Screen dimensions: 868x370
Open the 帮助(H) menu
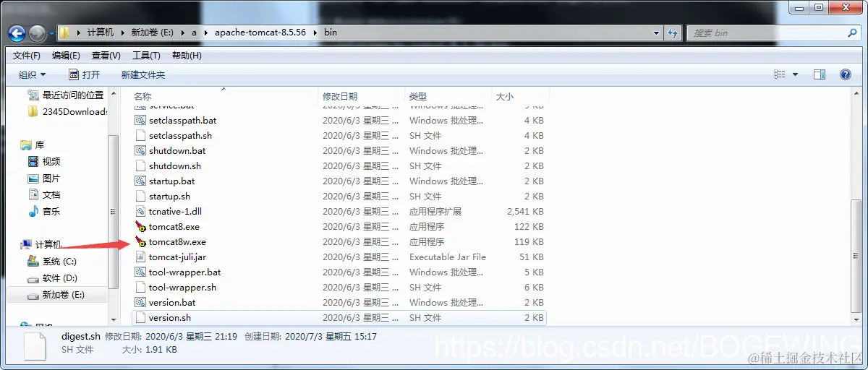(x=187, y=56)
